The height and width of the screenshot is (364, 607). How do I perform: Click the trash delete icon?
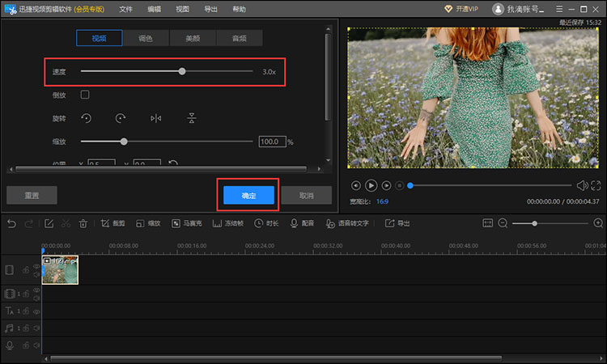click(83, 223)
